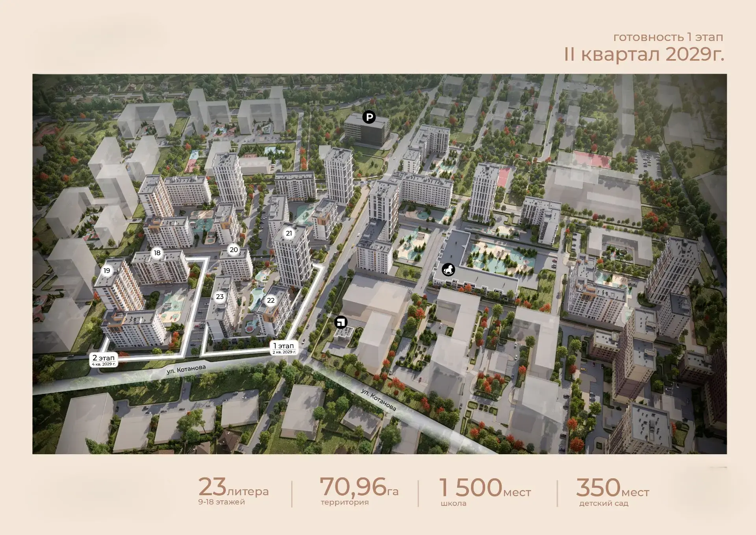Image resolution: width=756 pixels, height=535 pixels.
Task: Click the '9-18 этажей' caption
Action: pos(222,502)
